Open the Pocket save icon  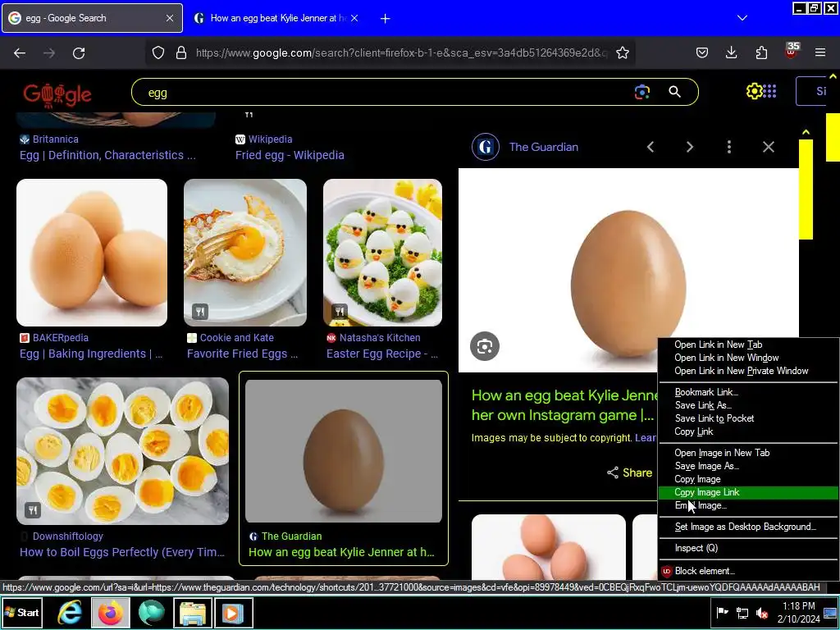coord(702,52)
